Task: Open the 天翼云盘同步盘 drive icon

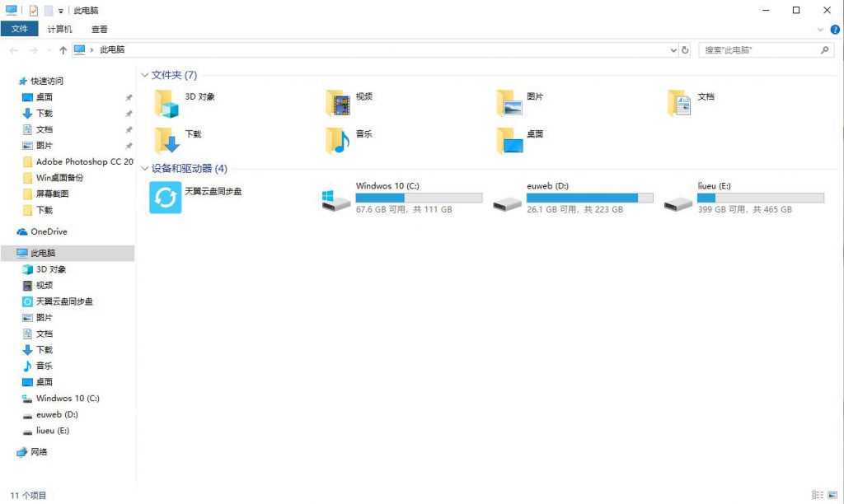Action: [165, 198]
